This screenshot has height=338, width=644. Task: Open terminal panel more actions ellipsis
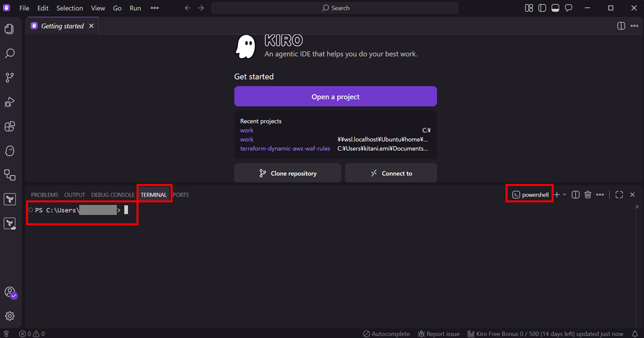pos(600,194)
